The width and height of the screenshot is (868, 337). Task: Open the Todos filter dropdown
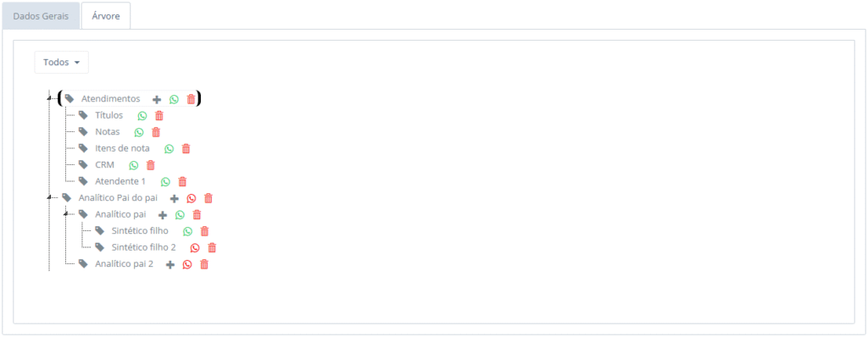click(x=61, y=63)
